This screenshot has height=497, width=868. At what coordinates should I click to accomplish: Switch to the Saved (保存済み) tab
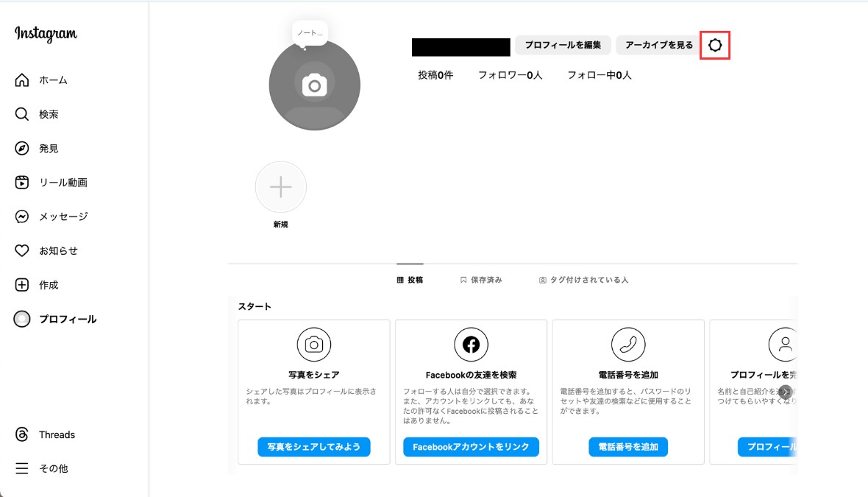(481, 280)
